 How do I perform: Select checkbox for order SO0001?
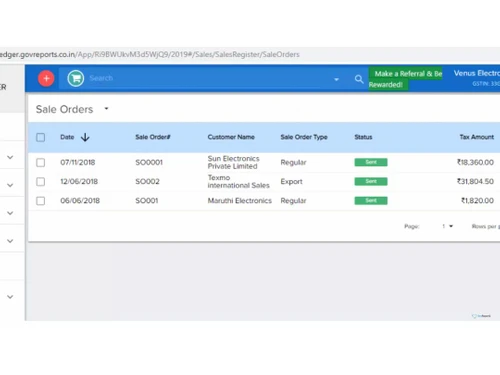click(41, 162)
